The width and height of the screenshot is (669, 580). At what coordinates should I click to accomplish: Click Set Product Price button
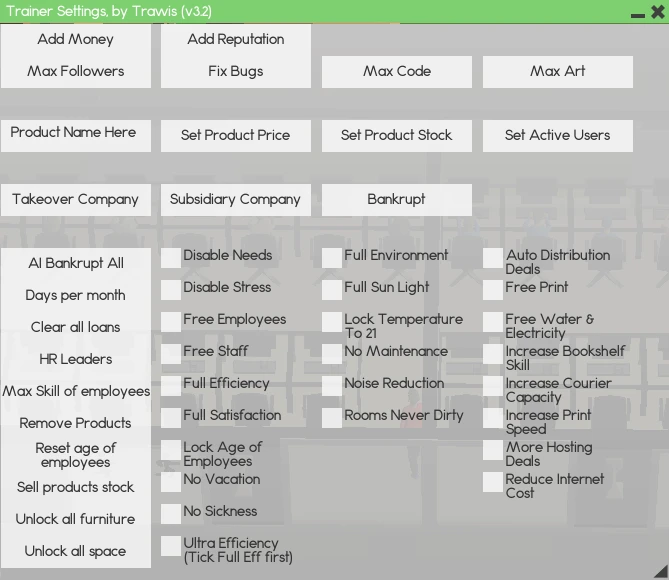(x=236, y=135)
